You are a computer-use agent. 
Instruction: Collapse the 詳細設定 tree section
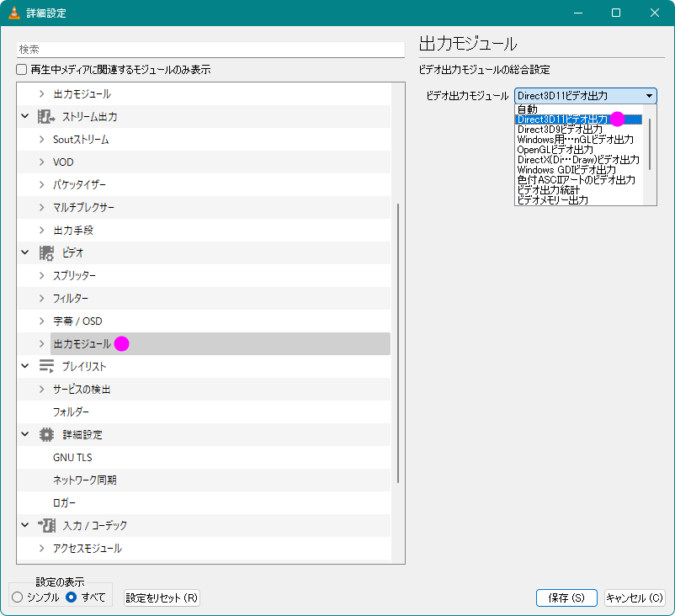coord(25,434)
